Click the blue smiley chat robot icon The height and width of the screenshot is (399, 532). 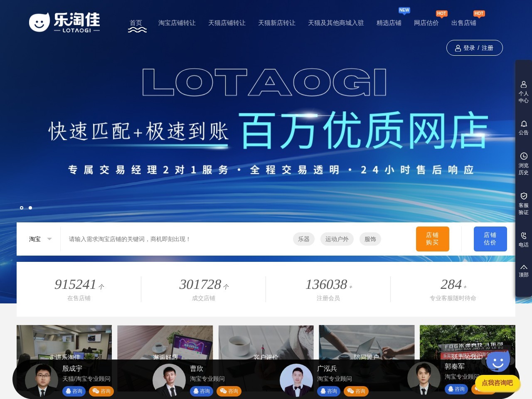(x=498, y=362)
